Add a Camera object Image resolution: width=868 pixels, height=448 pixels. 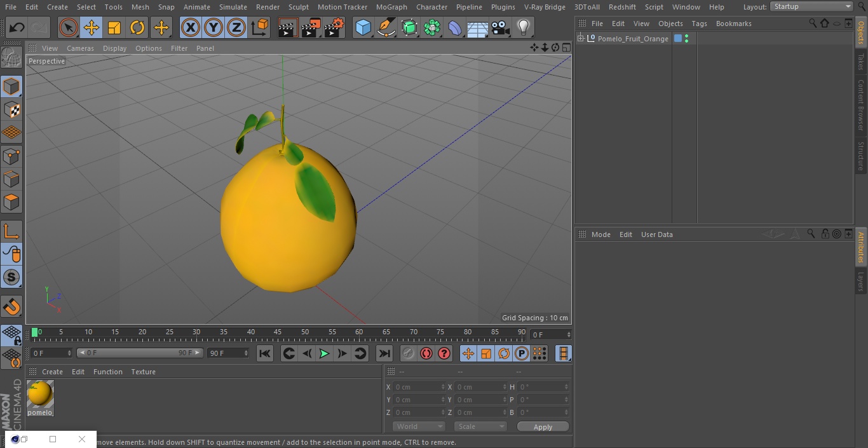click(x=500, y=28)
